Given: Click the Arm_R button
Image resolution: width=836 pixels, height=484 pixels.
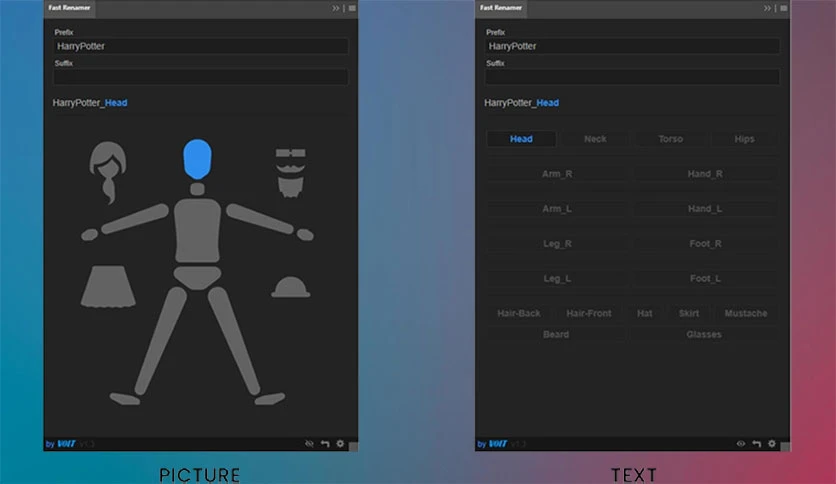Looking at the screenshot, I should coord(557,174).
